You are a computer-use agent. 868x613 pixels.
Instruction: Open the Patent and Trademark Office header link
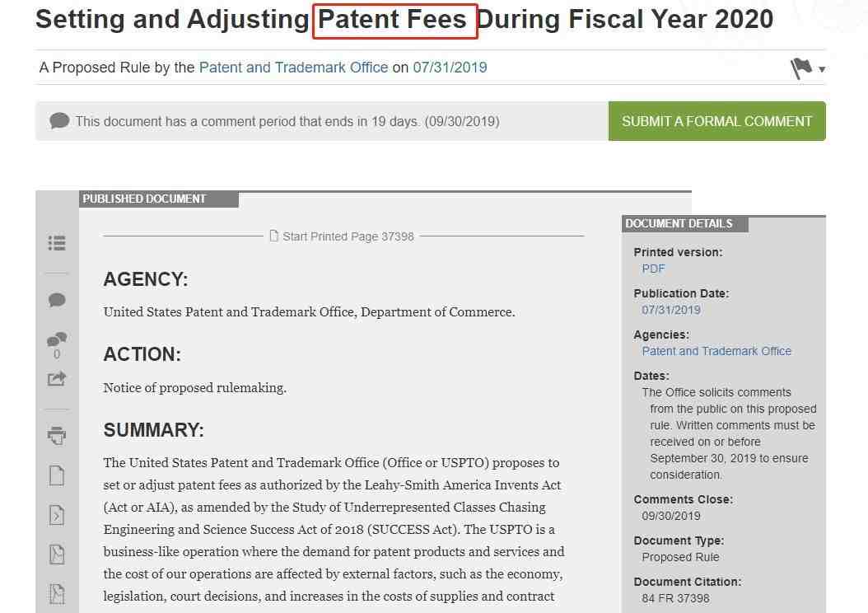pyautogui.click(x=293, y=68)
